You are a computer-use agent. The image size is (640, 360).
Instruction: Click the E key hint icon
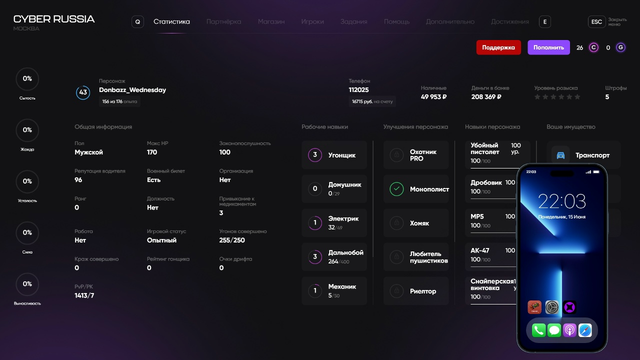click(x=545, y=22)
